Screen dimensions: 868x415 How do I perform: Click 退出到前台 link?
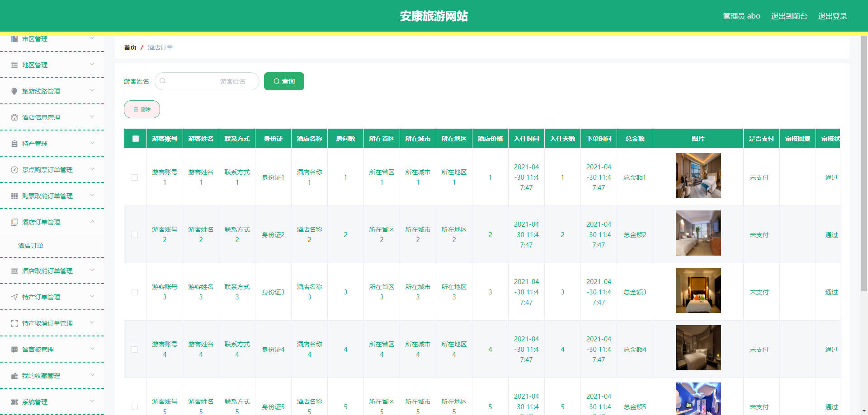(x=789, y=16)
